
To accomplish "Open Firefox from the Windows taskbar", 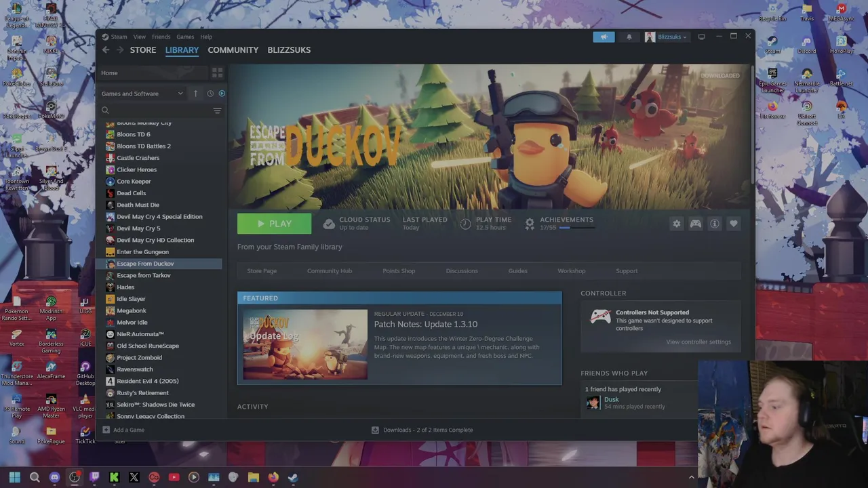I will pyautogui.click(x=273, y=477).
